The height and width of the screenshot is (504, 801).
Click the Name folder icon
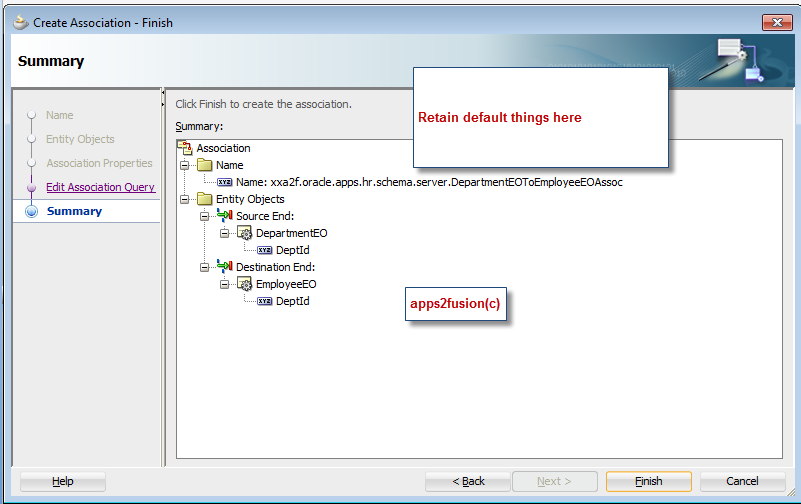pyautogui.click(x=204, y=165)
